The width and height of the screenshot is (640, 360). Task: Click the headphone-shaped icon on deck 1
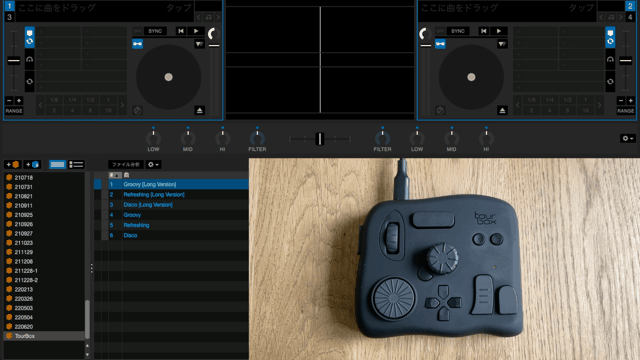click(29, 60)
